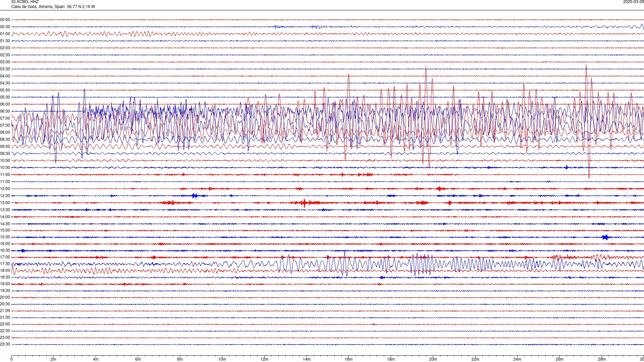Select the 12:30 time row label
This screenshot has width=644, height=362.
coord(5,196)
